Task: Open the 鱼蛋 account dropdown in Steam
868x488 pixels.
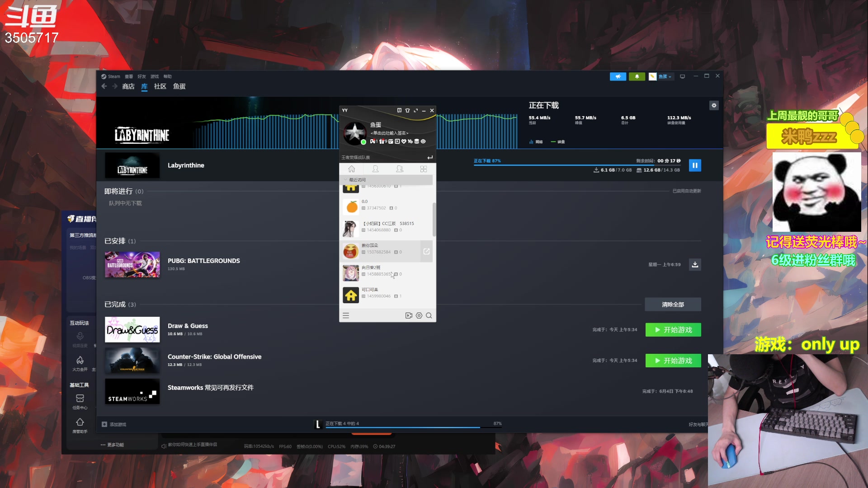Action: pyautogui.click(x=661, y=77)
